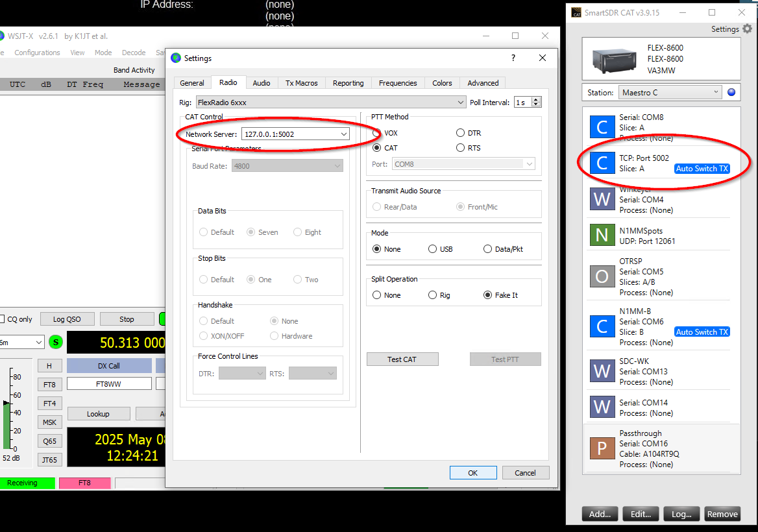Set Mode to Data/Pkt
This screenshot has width=758, height=532.
point(488,249)
